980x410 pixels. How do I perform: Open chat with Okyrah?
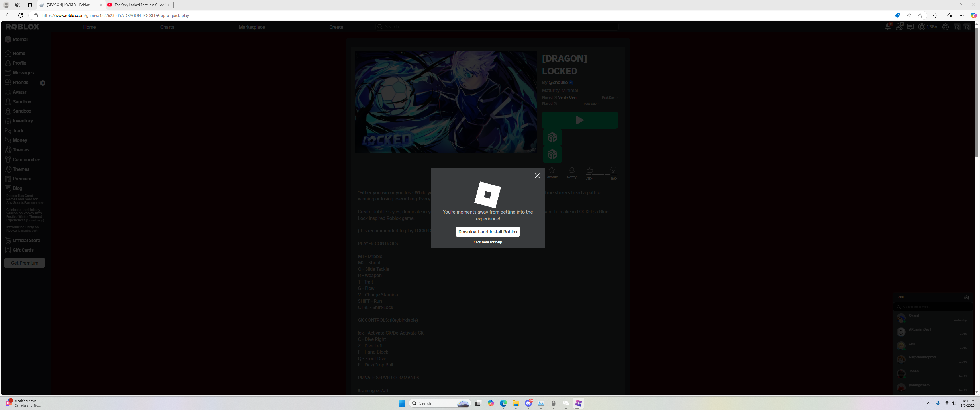tap(932, 318)
